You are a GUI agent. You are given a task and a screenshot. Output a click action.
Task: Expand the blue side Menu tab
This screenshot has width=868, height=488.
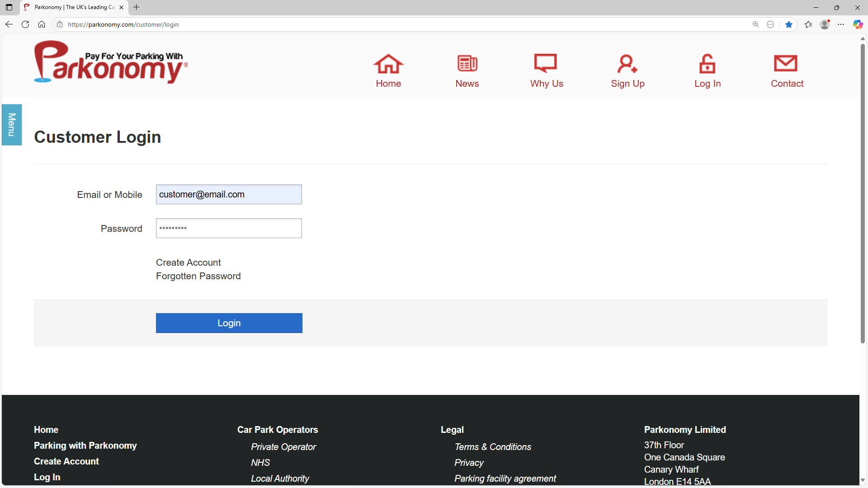coord(12,125)
